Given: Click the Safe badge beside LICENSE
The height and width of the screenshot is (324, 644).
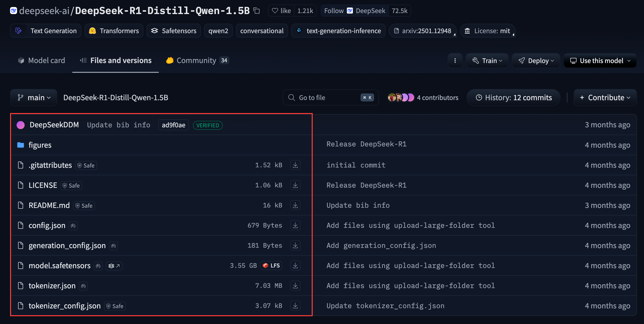Looking at the screenshot, I should click(71, 186).
